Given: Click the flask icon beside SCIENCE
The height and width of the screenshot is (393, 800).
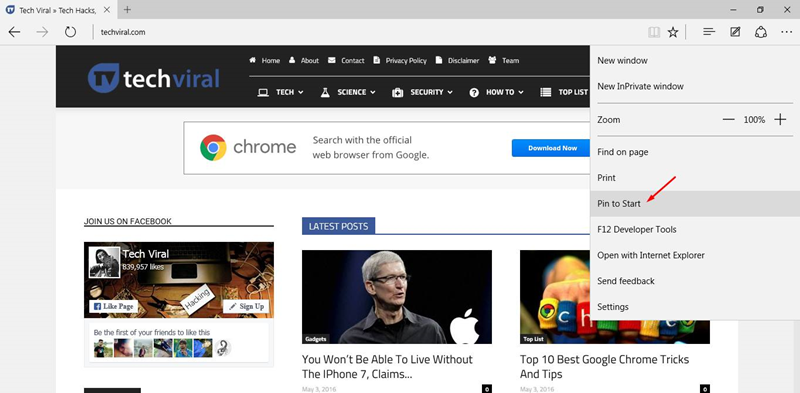Looking at the screenshot, I should (325, 92).
